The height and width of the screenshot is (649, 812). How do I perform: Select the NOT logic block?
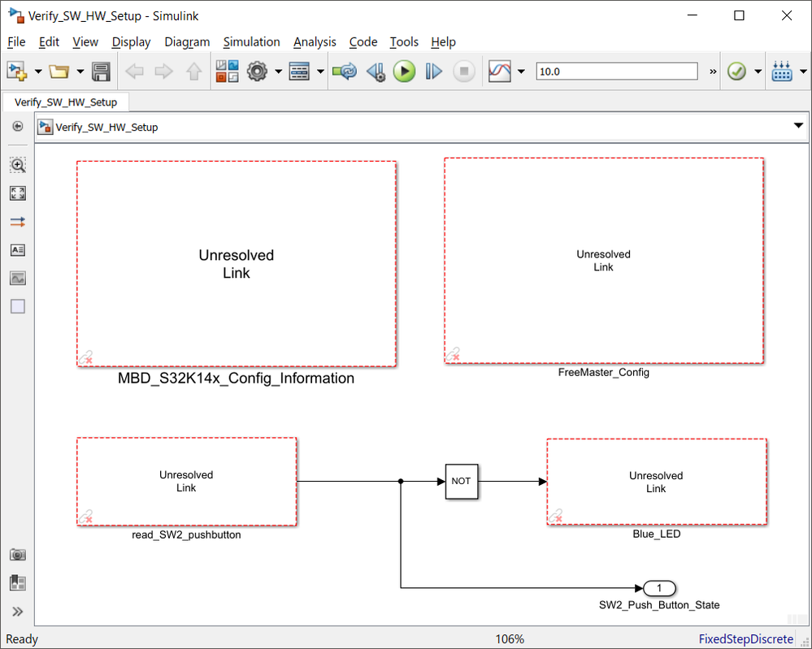462,482
